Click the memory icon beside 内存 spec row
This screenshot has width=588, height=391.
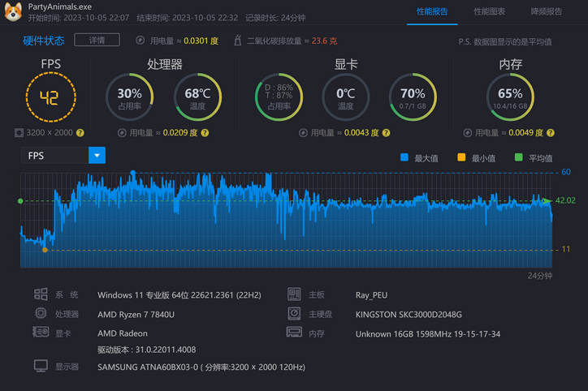pyautogui.click(x=294, y=333)
